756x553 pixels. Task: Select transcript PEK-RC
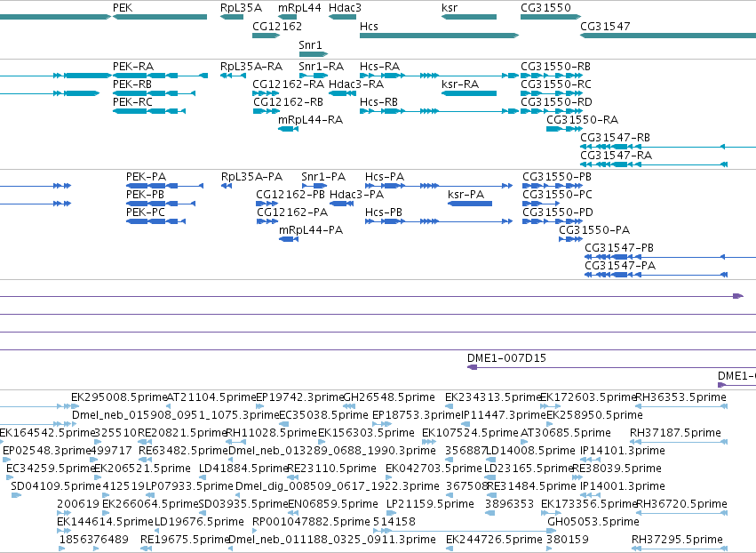[x=149, y=111]
